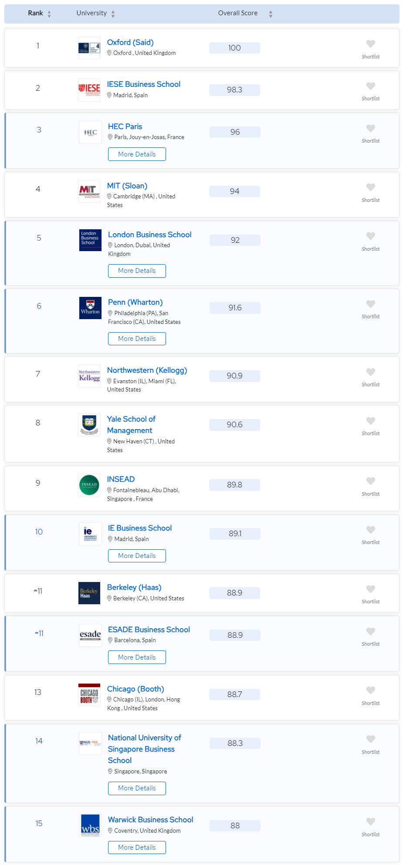The height and width of the screenshot is (868, 406).
Task: Click the IE University logo
Action: click(90, 534)
